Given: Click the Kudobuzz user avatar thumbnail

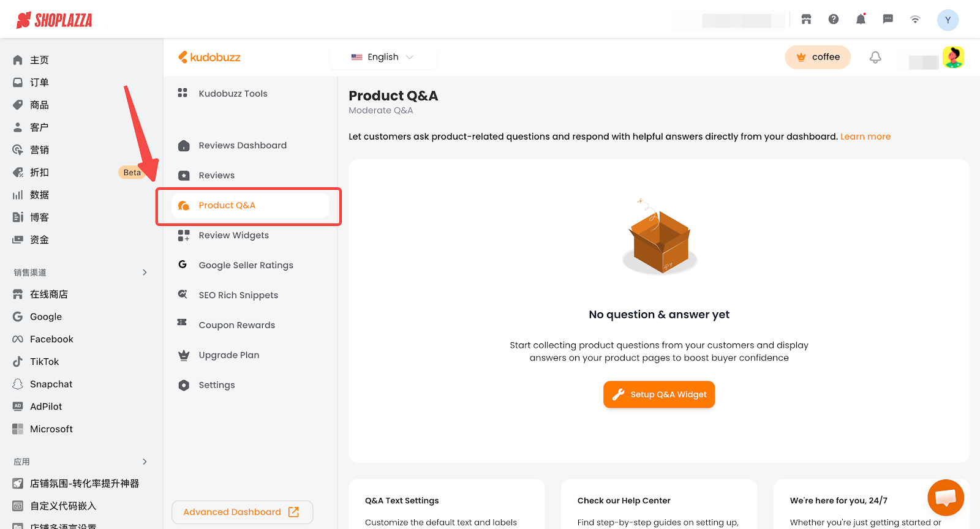Looking at the screenshot, I should [x=953, y=58].
